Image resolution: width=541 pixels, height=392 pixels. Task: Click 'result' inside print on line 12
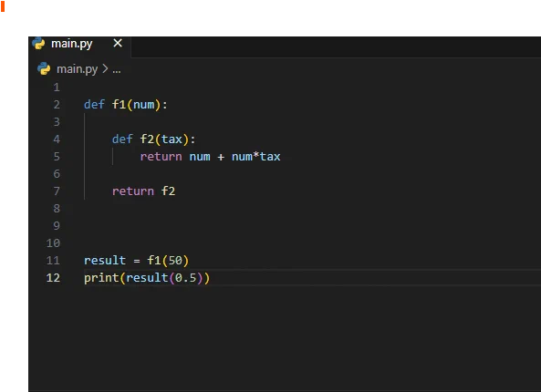(x=147, y=277)
